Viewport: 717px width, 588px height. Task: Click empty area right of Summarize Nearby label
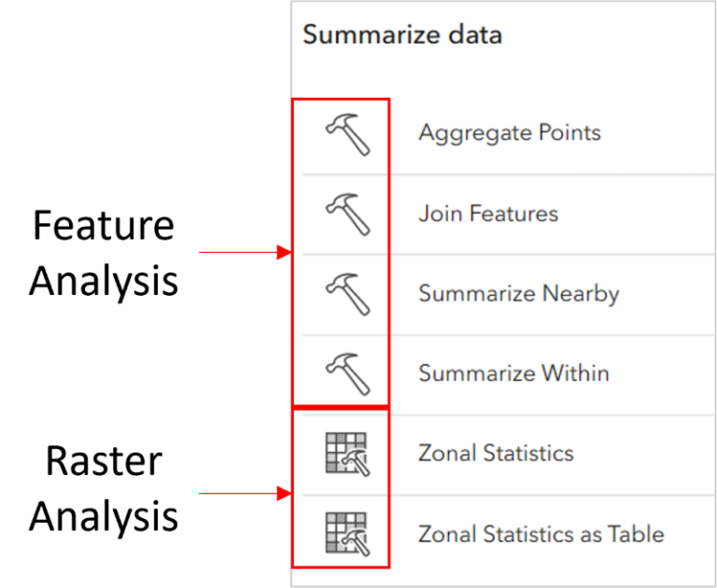click(x=668, y=294)
